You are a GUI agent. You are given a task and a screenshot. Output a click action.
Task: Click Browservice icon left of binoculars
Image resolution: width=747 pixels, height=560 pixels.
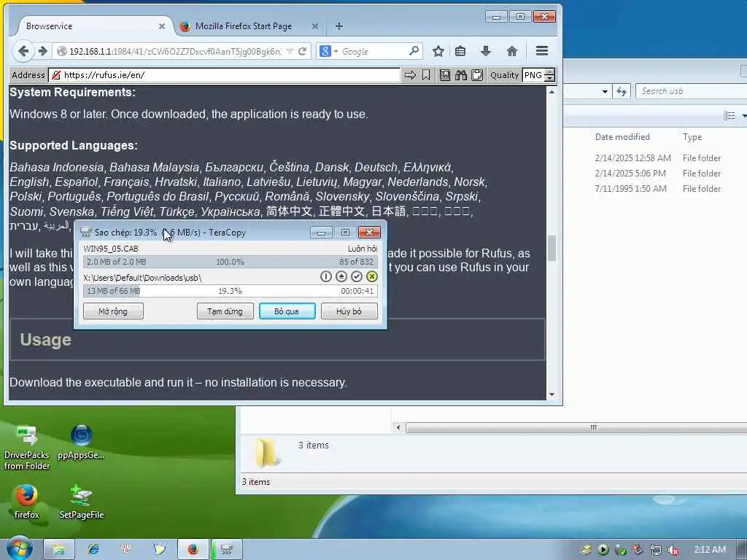click(444, 75)
